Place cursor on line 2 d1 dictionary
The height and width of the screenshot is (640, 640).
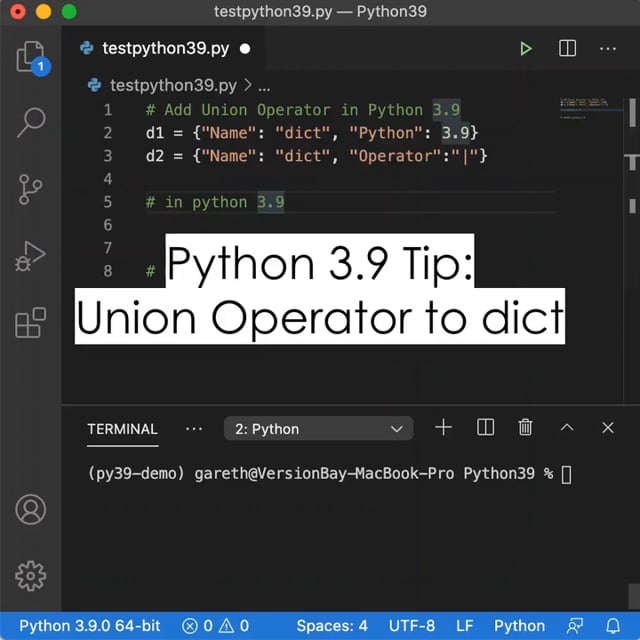tap(312, 133)
